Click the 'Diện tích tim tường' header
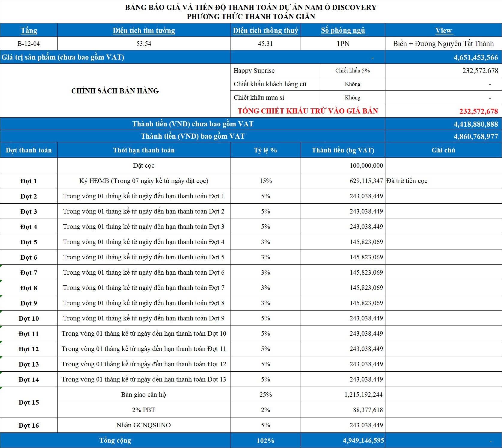 click(x=144, y=30)
